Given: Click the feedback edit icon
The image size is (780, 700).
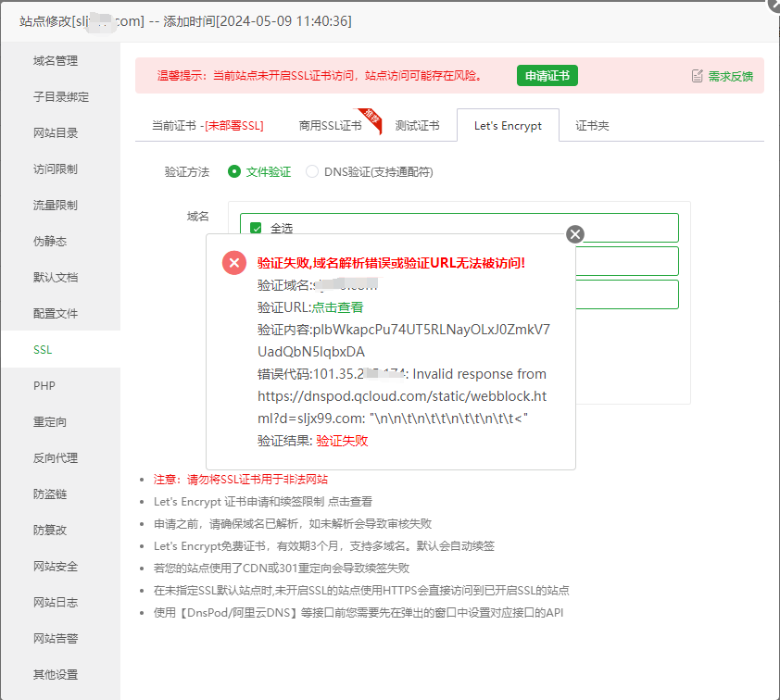Looking at the screenshot, I should [698, 76].
